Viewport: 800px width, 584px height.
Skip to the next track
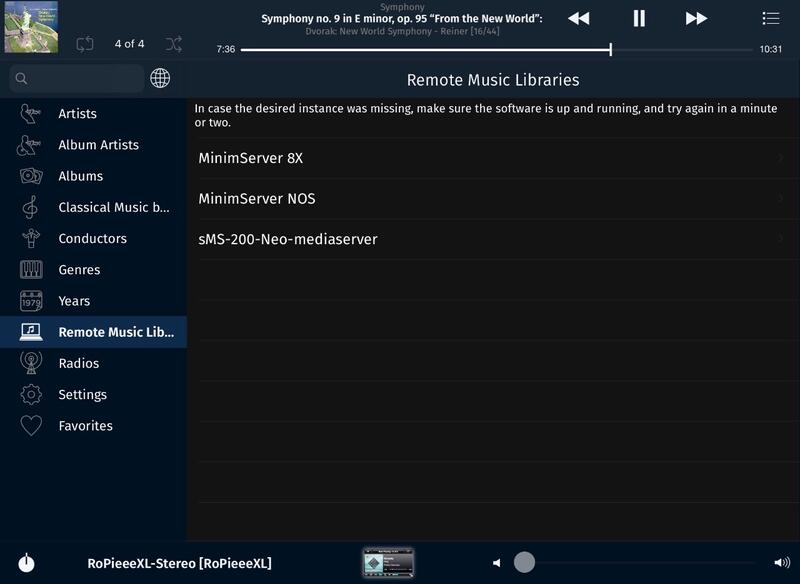[x=696, y=18]
